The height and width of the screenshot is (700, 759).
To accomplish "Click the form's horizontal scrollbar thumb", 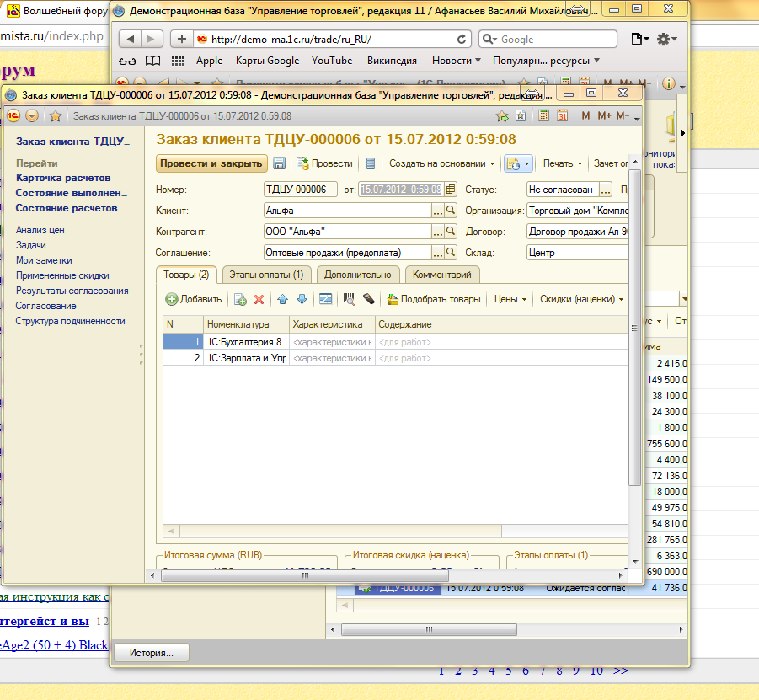I will 305,575.
